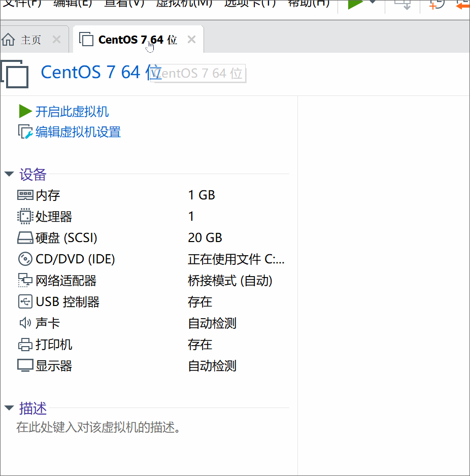Click the memory icon beside 内存
This screenshot has height=476, width=470.
(25, 195)
